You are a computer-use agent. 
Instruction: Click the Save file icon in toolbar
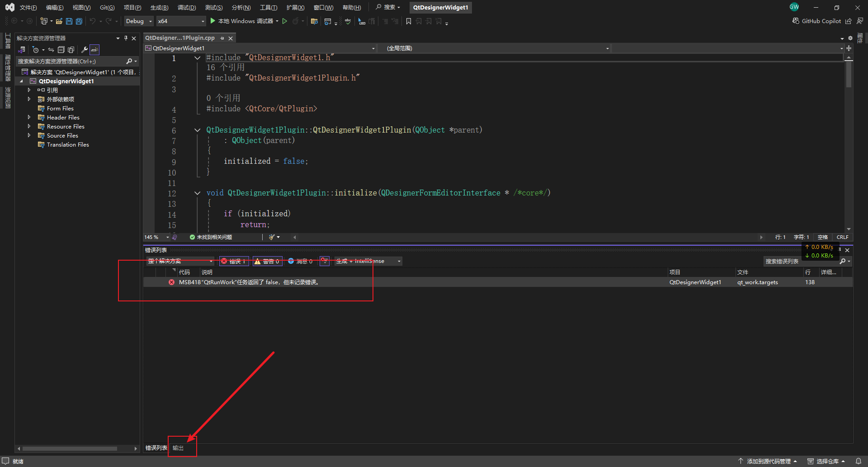[x=69, y=21]
